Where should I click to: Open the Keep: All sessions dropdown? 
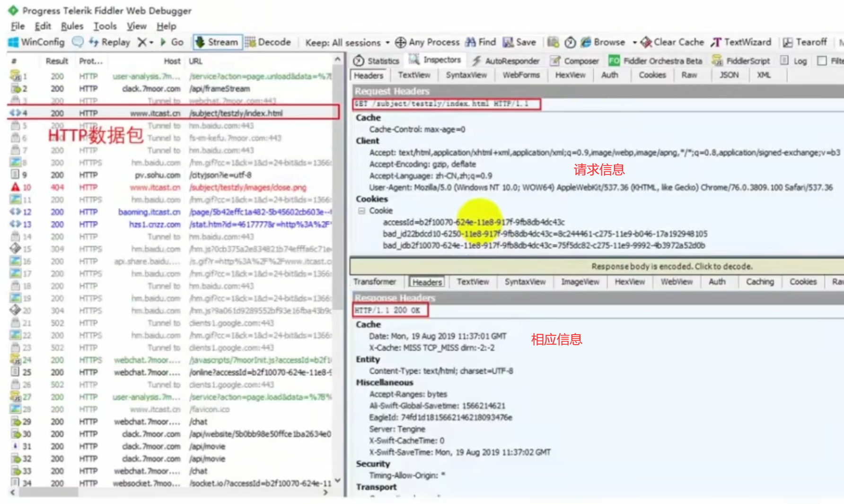click(x=347, y=43)
